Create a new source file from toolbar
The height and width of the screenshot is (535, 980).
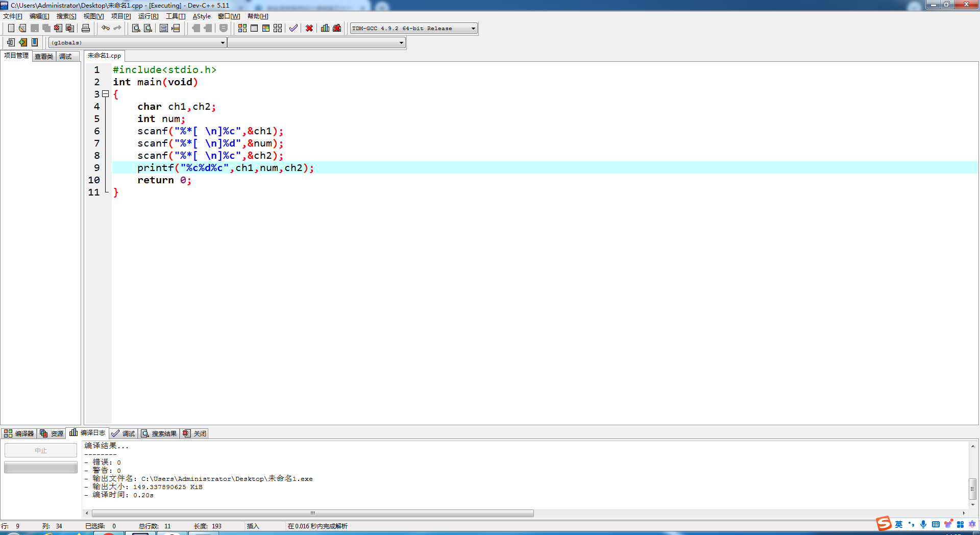click(x=11, y=28)
